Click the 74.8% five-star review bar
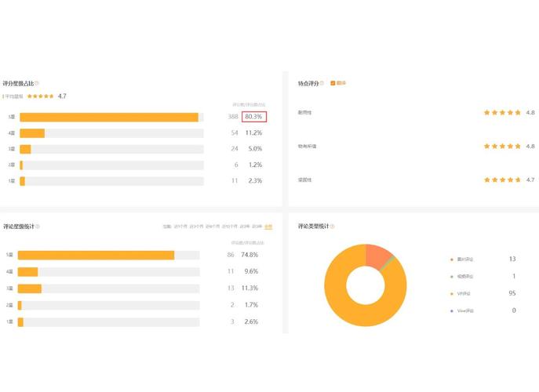539x392 pixels. tap(108, 256)
